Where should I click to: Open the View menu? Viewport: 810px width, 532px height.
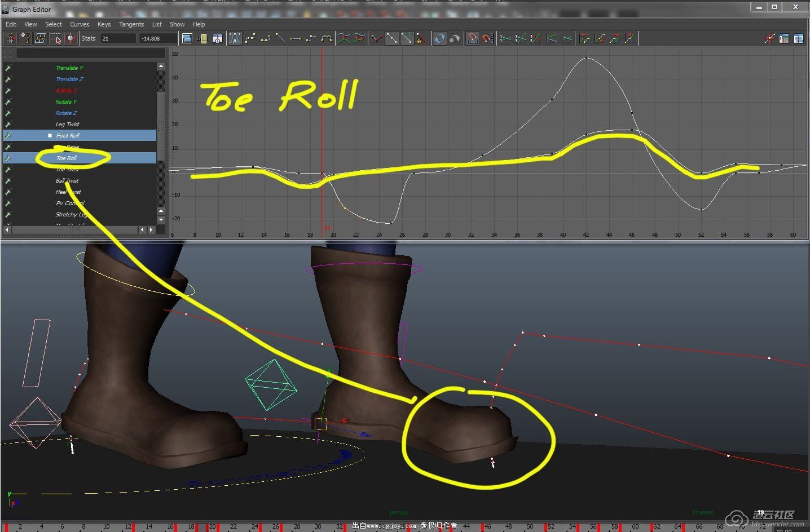tap(30, 24)
